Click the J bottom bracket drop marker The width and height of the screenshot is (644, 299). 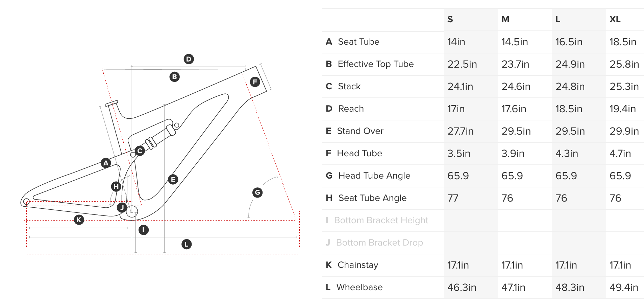122,208
